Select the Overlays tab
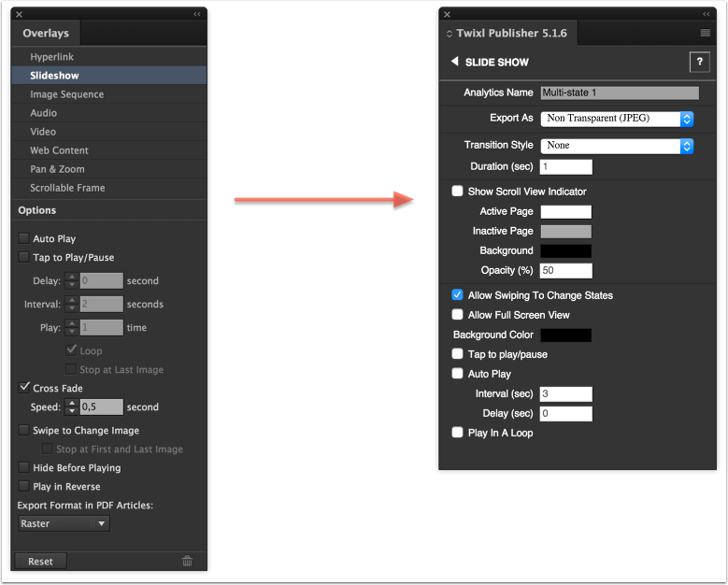728x585 pixels. click(46, 33)
